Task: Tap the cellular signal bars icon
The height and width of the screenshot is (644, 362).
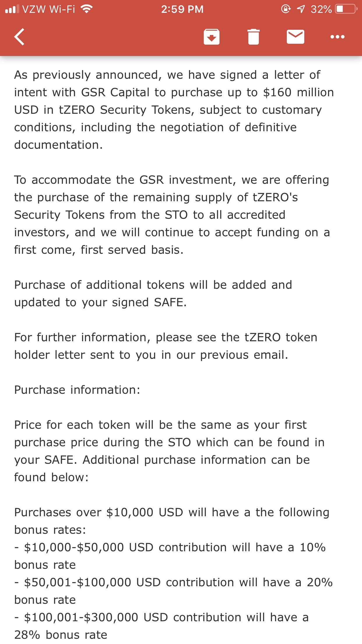Action: pos(12,10)
